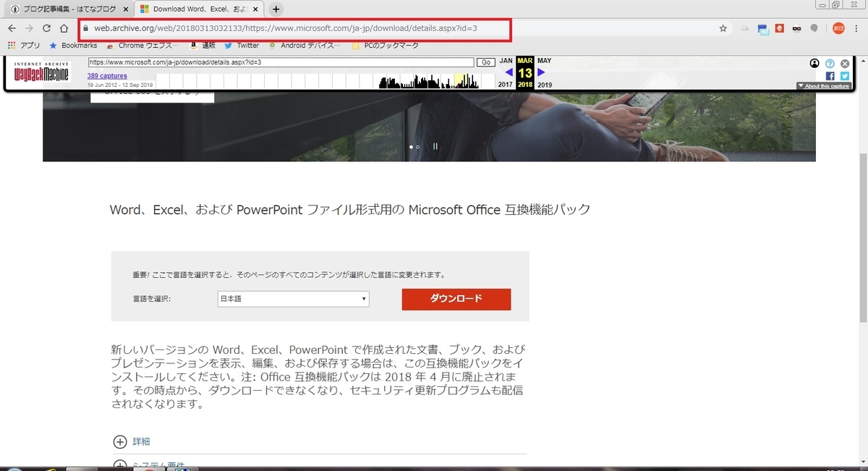Open the Android デバイス bookmark
The image size is (868, 471).
tap(305, 45)
